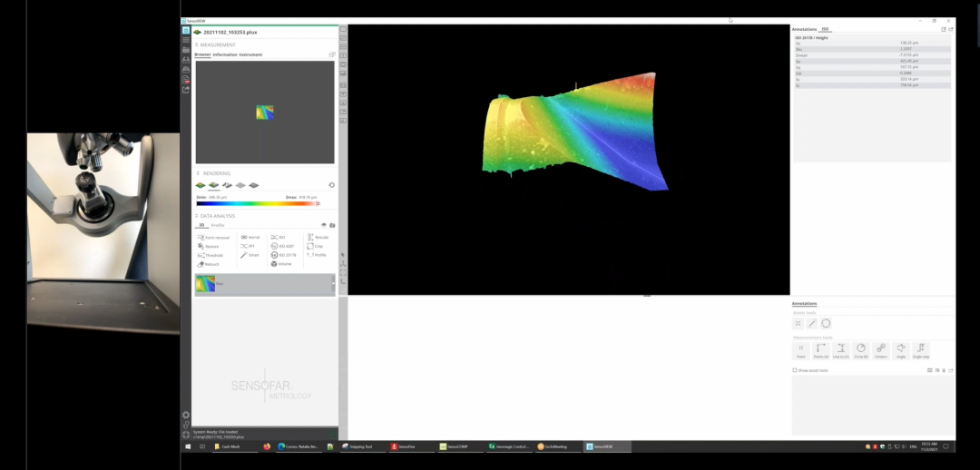This screenshot has height=470, width=980.
Task: Click the circle assist tool icon
Action: coord(826,323)
